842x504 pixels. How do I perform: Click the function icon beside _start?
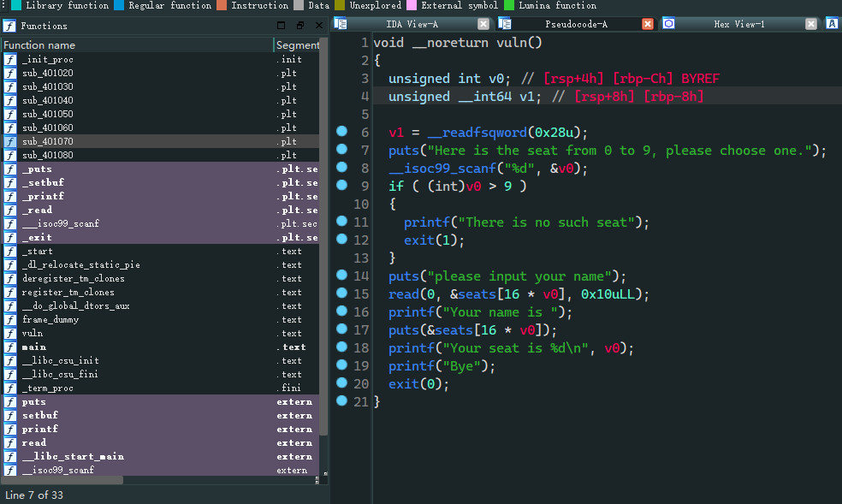(x=10, y=252)
